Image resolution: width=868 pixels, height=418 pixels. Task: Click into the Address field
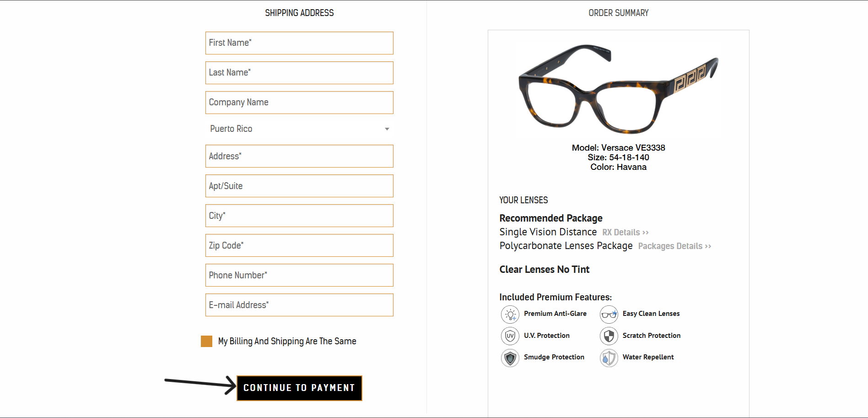click(x=299, y=156)
